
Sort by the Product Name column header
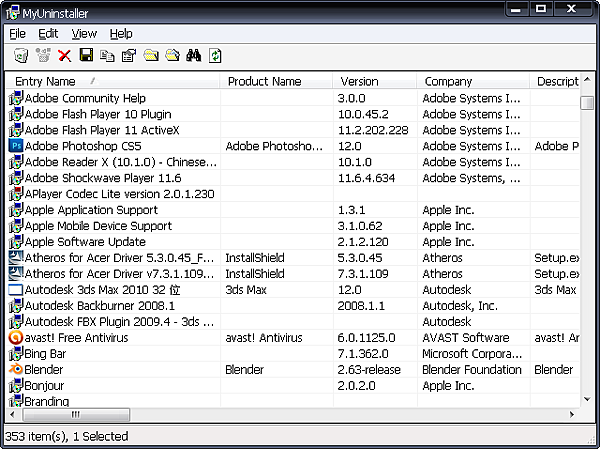point(276,81)
